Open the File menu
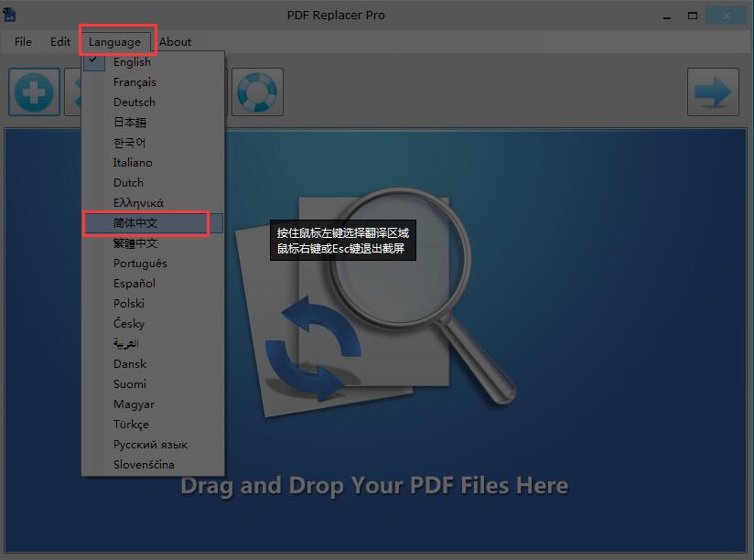This screenshot has height=560, width=754. pos(23,42)
